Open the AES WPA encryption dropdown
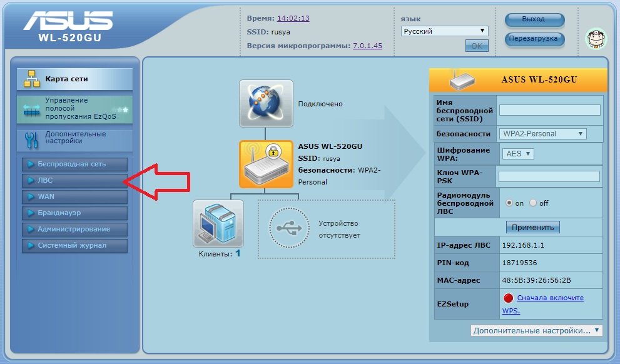The width and height of the screenshot is (620, 364). point(518,154)
